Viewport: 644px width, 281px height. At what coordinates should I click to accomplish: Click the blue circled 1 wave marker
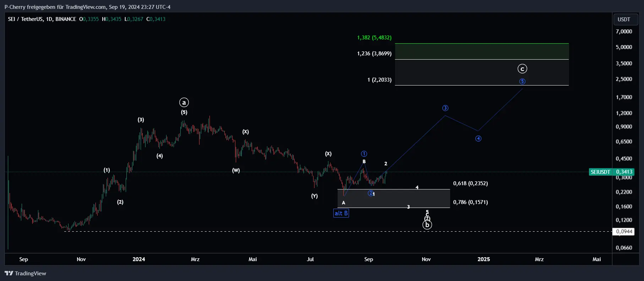364,154
